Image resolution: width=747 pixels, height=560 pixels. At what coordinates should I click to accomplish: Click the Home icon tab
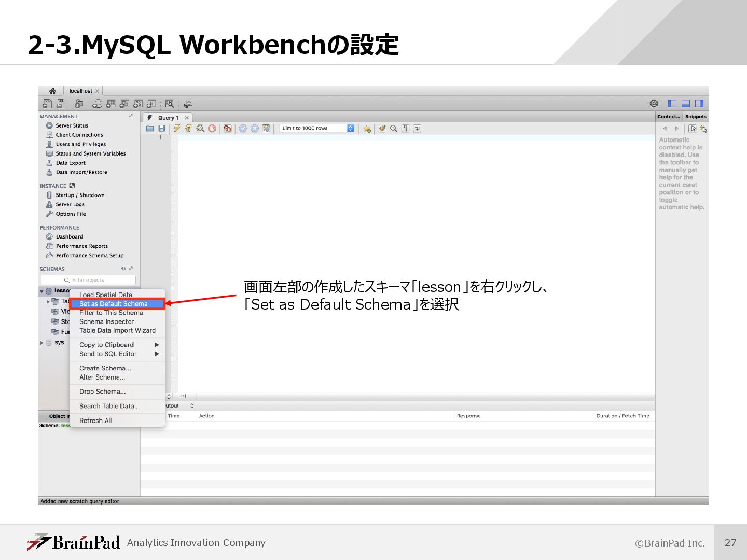(52, 91)
